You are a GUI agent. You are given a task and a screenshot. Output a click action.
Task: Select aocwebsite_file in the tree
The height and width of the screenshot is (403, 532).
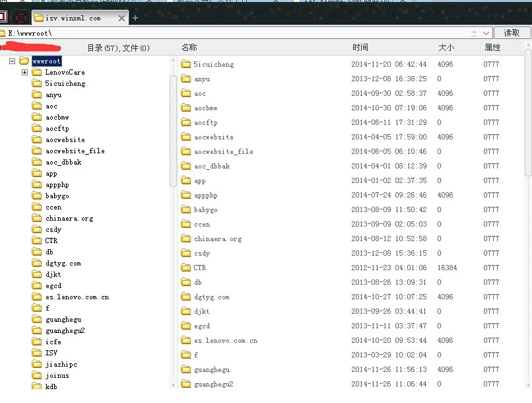pos(75,151)
